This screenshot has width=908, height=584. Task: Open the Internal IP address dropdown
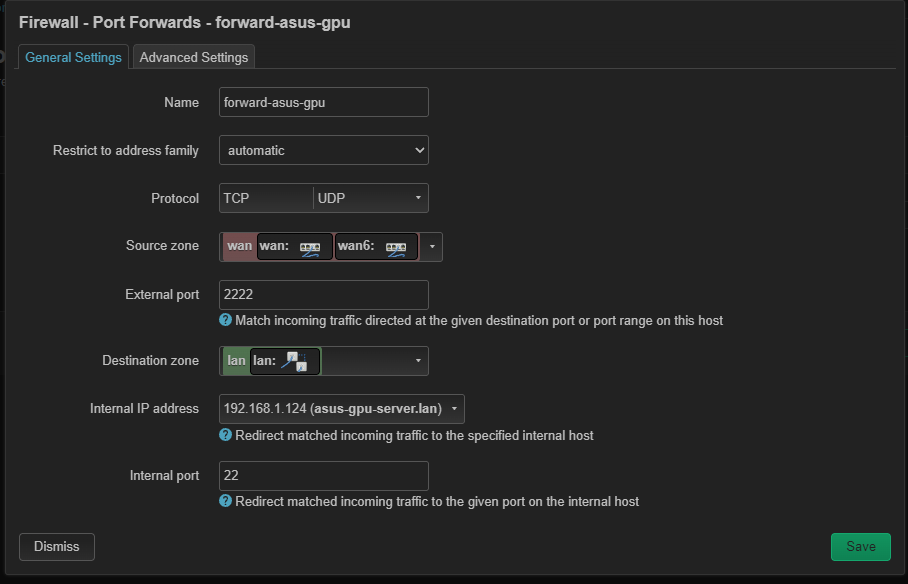point(342,408)
